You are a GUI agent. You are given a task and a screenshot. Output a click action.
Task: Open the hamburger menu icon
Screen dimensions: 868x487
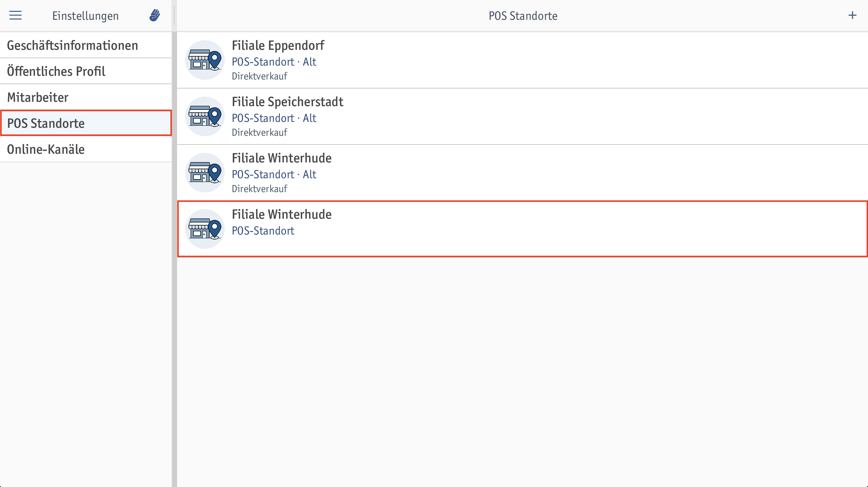(15, 15)
